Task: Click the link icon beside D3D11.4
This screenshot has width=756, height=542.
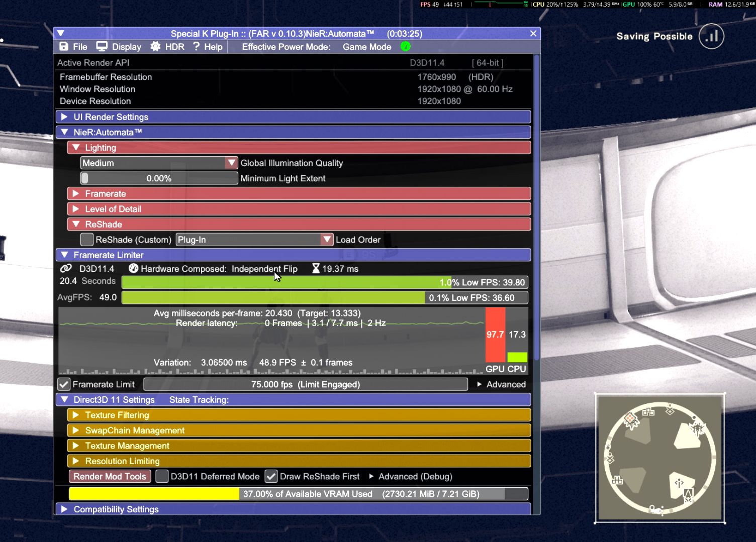Action: [x=66, y=269]
